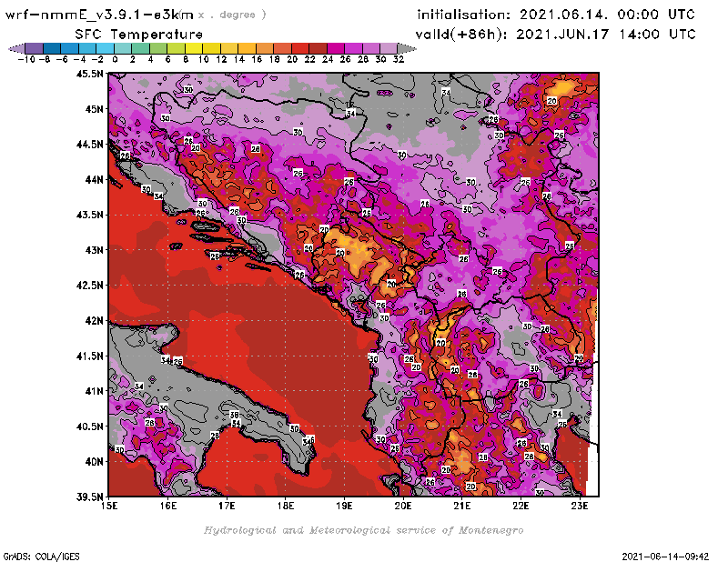The width and height of the screenshot is (728, 562).
Task: Click the 17E longitude label
Action: pyautogui.click(x=227, y=506)
